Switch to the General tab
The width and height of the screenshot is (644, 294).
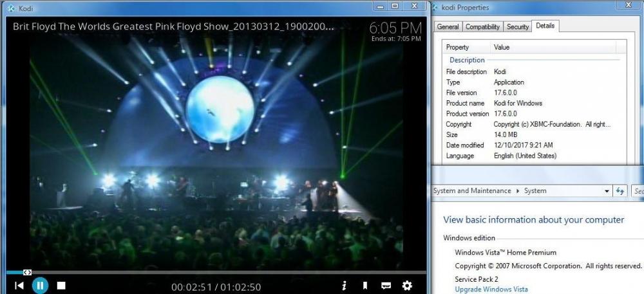[448, 27]
